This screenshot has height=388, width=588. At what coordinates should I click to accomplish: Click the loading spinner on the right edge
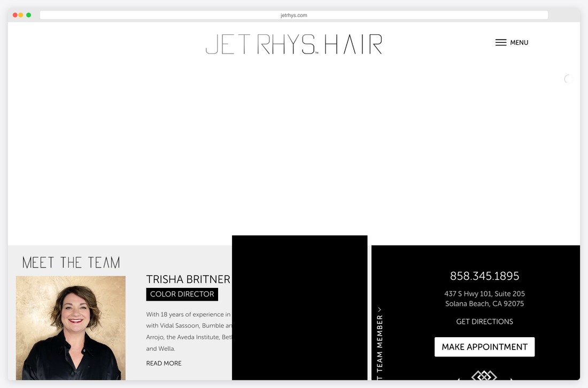(x=569, y=79)
